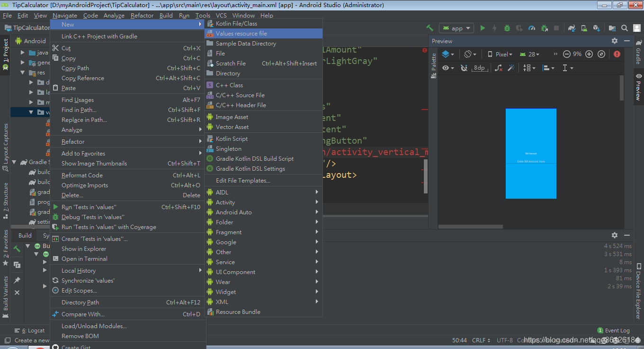
Task: Click Infer Constraints magic wand icon
Action: click(x=511, y=68)
